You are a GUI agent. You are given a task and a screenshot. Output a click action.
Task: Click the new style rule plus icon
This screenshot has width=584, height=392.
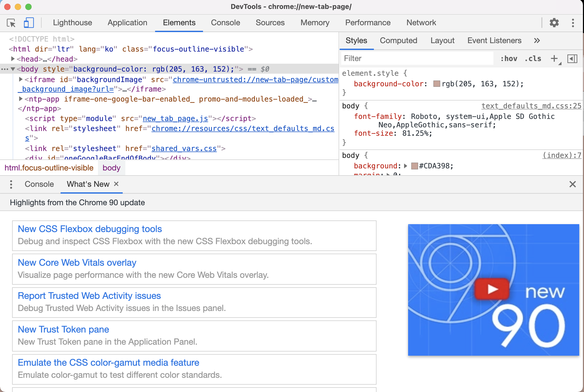pos(554,58)
